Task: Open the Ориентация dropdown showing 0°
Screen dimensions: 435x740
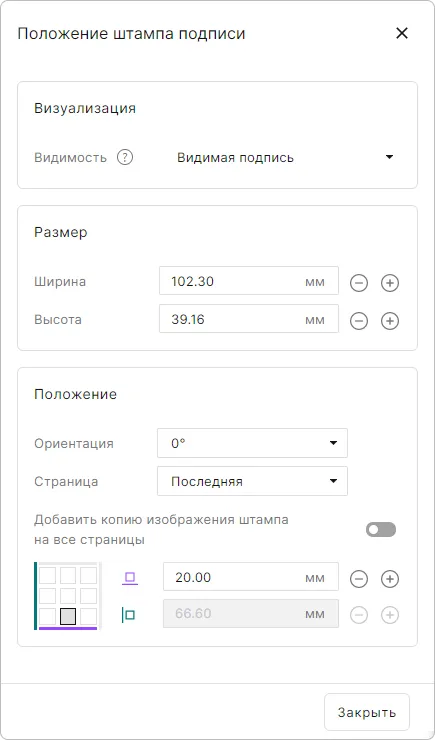Action: [x=252, y=443]
